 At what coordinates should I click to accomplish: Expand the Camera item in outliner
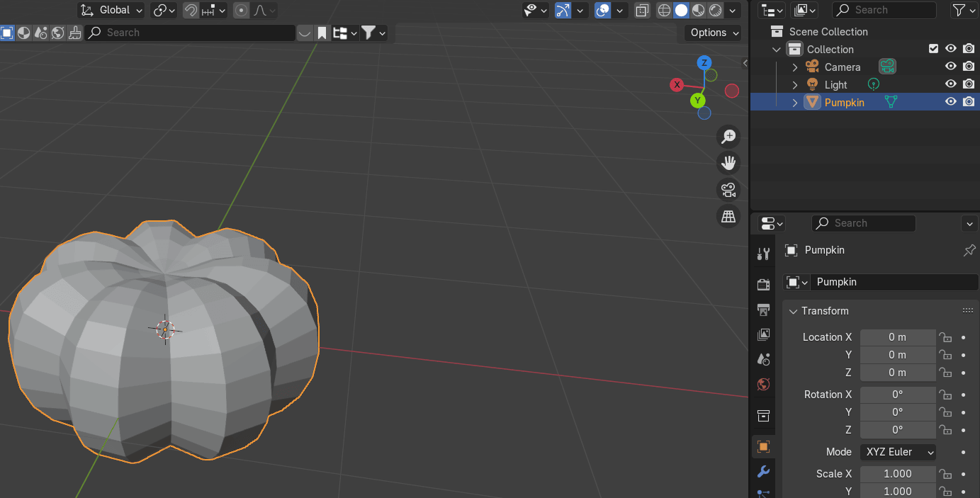coord(794,67)
